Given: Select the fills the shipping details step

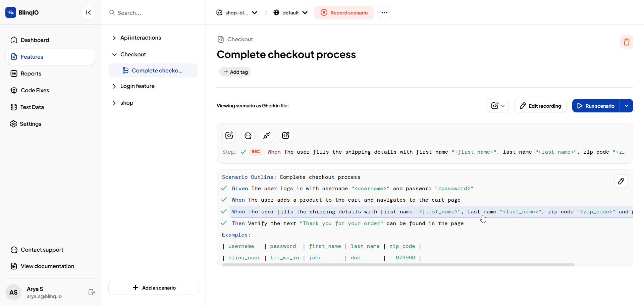Looking at the screenshot, I should [x=431, y=212].
